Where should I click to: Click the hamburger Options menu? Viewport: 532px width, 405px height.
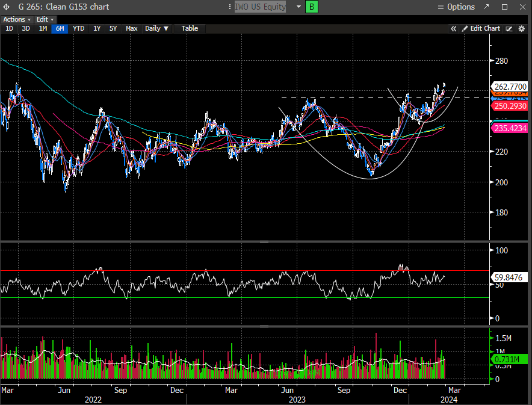[x=456, y=7]
